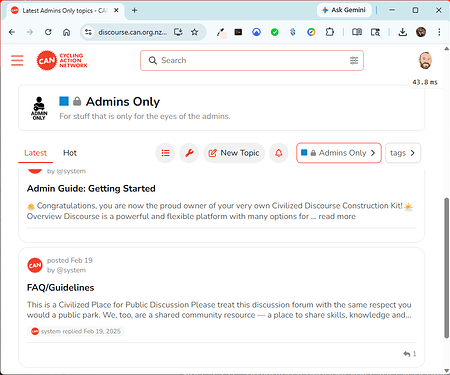Go forward in browser history
The height and width of the screenshot is (375, 450).
point(30,32)
